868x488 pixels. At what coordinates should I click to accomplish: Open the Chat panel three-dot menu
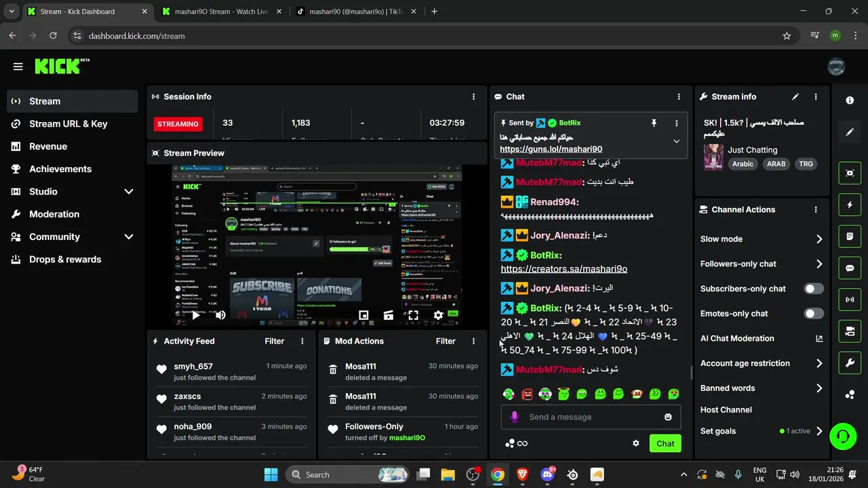pos(679,97)
